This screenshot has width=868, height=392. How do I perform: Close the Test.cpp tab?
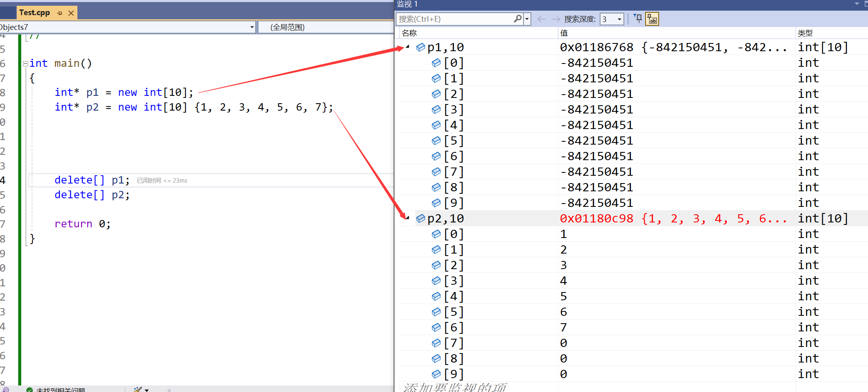click(x=71, y=13)
